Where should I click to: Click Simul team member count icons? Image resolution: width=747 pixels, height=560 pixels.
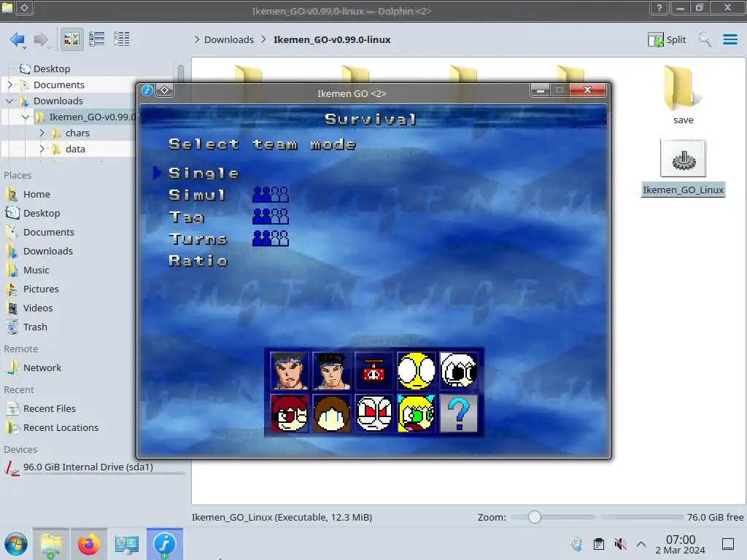[271, 195]
